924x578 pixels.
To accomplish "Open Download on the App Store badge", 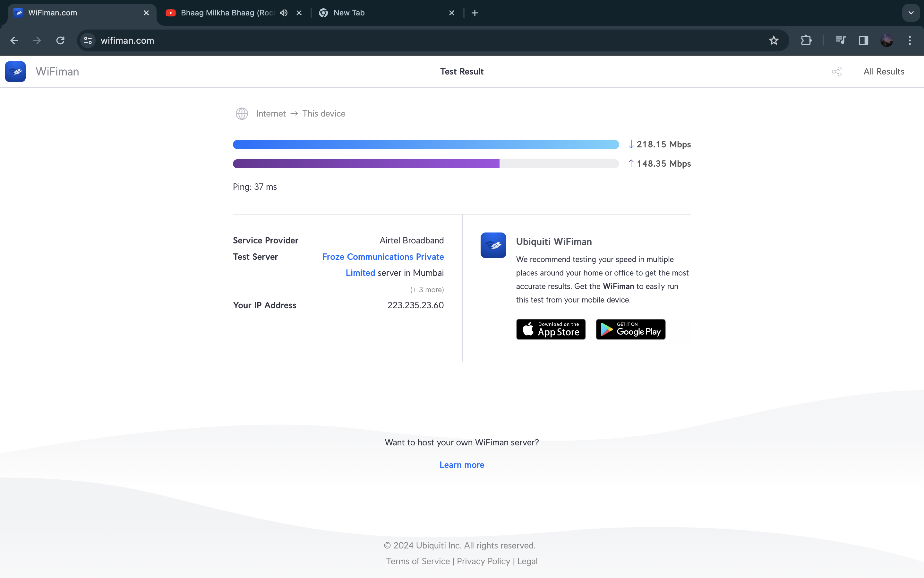I will point(551,329).
